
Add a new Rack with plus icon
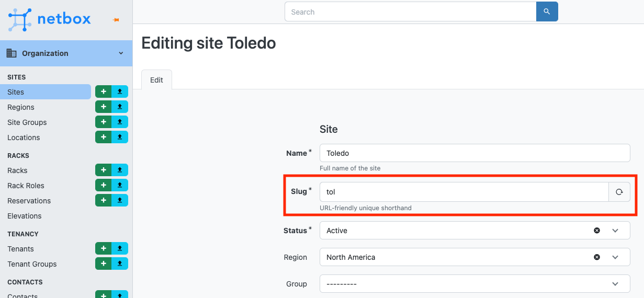[103, 170]
